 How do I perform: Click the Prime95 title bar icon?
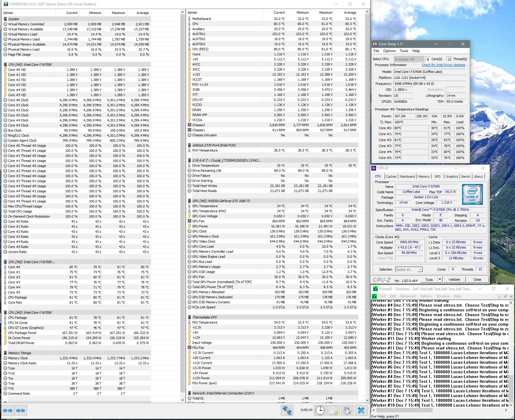click(375, 289)
